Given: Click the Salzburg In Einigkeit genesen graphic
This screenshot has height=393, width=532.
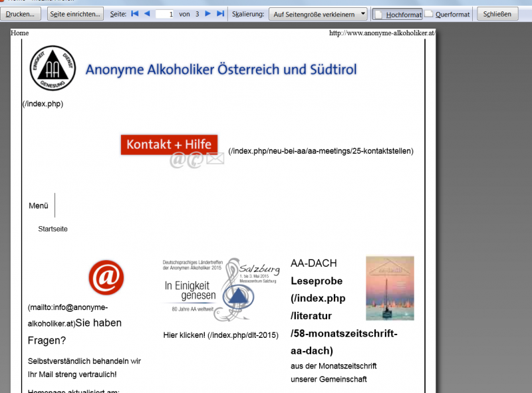Looking at the screenshot, I should (221, 290).
